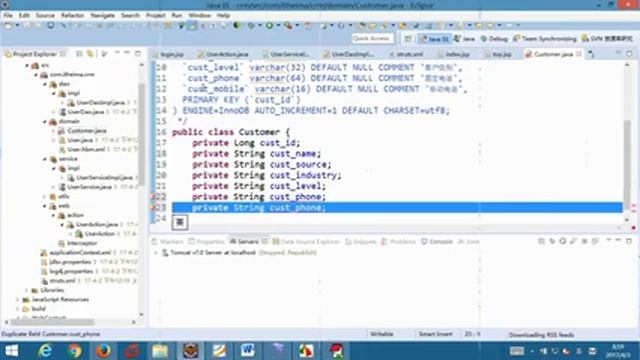Expand the Libraries node

point(27,290)
